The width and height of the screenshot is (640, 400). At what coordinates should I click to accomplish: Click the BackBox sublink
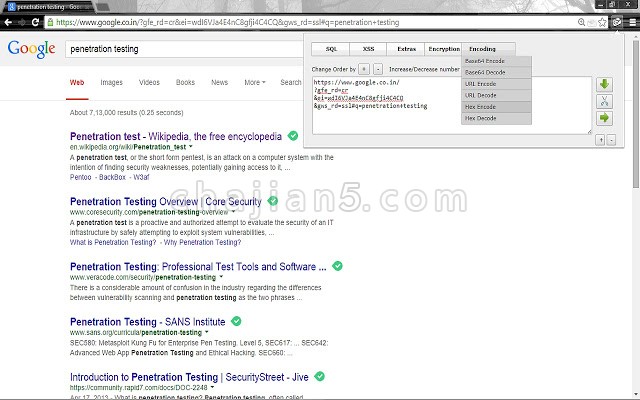pos(112,177)
